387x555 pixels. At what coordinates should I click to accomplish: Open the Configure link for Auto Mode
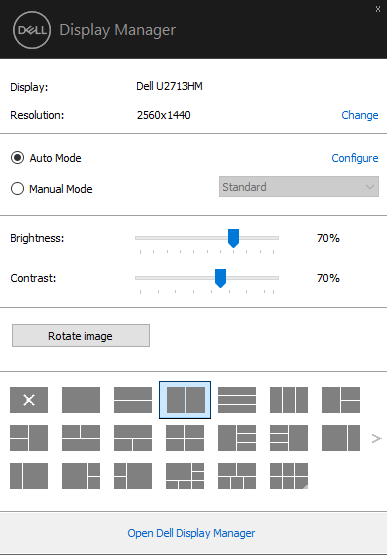(x=355, y=158)
